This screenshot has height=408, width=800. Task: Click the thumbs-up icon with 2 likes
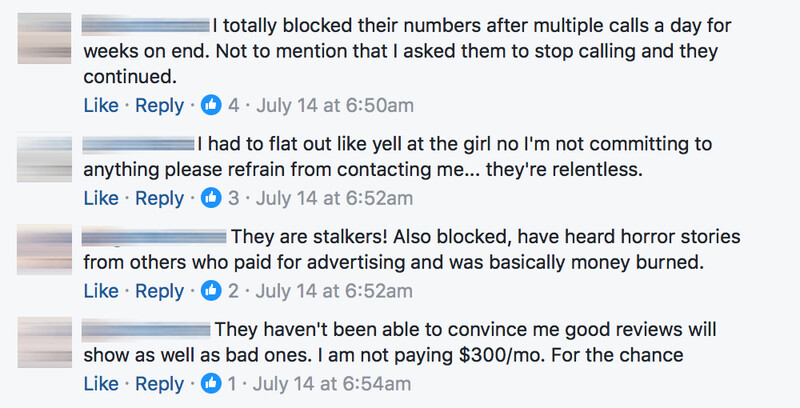(211, 291)
